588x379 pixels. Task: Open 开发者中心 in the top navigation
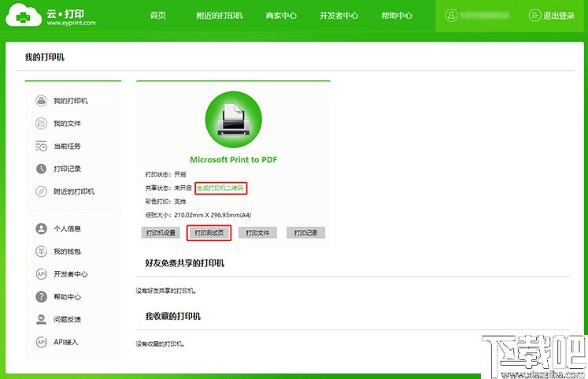(339, 16)
